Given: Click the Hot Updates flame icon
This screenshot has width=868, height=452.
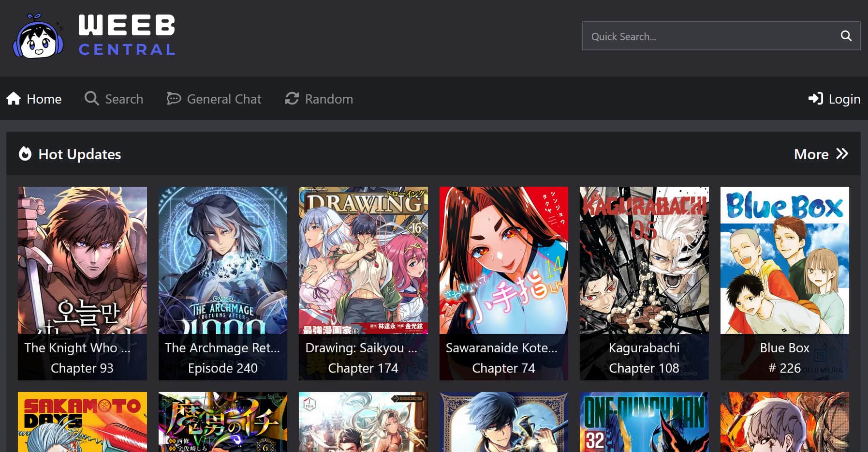Looking at the screenshot, I should [x=25, y=154].
